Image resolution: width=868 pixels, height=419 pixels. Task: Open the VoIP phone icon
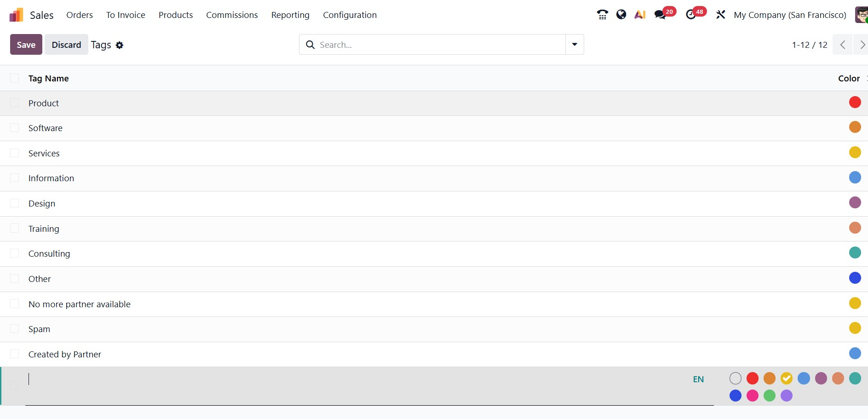click(x=602, y=15)
